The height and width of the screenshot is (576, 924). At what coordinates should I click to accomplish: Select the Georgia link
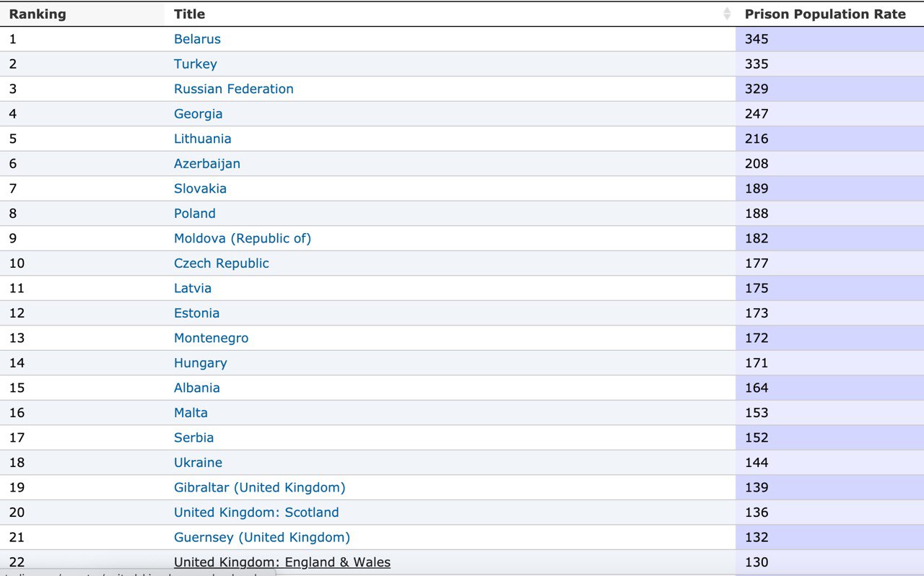pyautogui.click(x=198, y=114)
